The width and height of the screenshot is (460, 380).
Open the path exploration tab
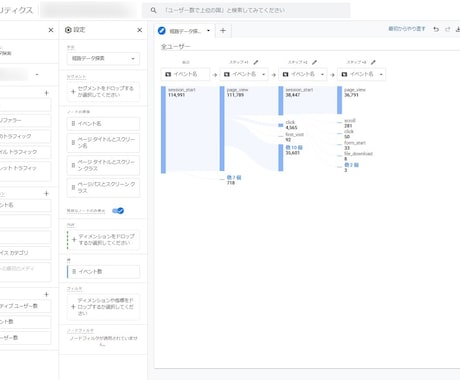click(x=185, y=31)
